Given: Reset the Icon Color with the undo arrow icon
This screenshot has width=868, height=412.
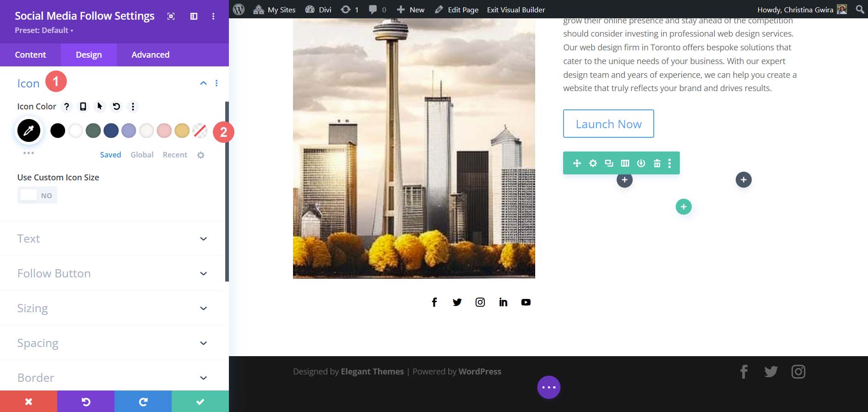Looking at the screenshot, I should [116, 106].
